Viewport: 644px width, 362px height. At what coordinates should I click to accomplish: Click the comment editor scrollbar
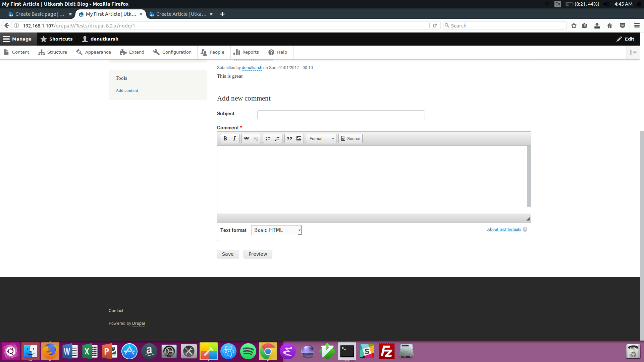coord(529,176)
